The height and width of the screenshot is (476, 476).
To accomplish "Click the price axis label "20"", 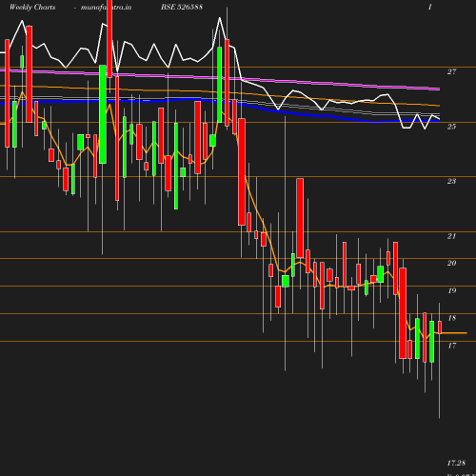I will [451, 263].
